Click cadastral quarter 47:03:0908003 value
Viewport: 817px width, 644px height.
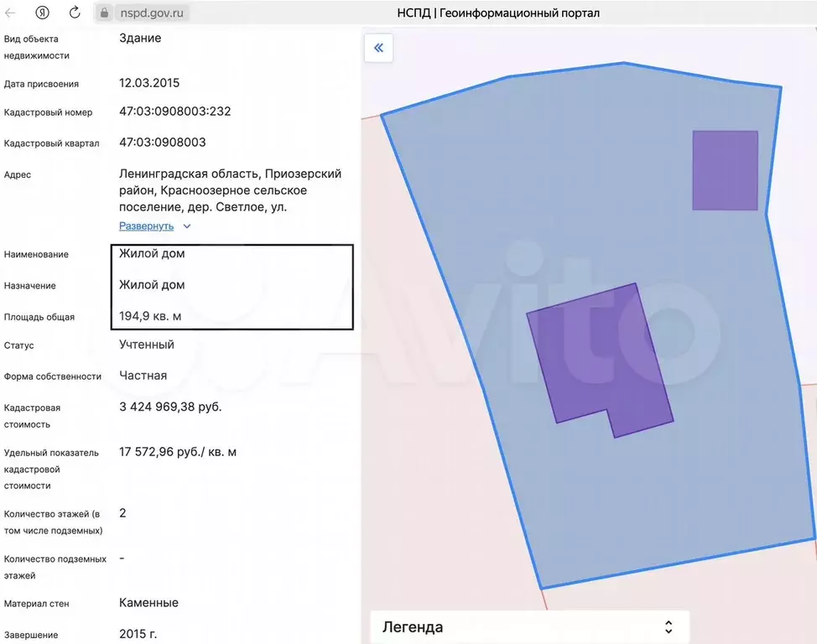coord(163,143)
